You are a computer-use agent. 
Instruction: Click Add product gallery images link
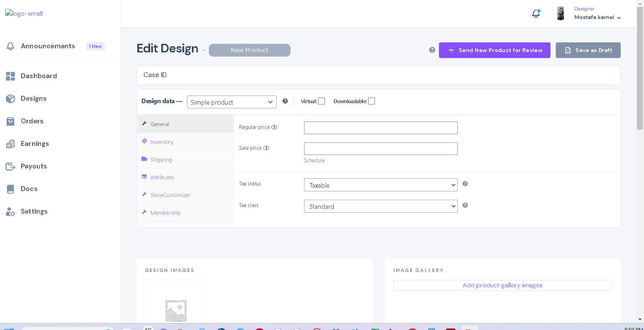click(503, 285)
